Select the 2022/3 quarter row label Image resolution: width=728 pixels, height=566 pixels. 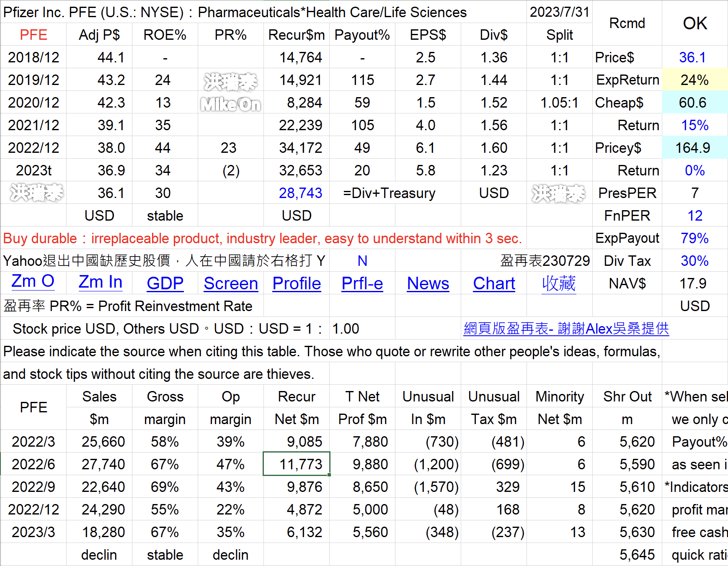point(34,442)
